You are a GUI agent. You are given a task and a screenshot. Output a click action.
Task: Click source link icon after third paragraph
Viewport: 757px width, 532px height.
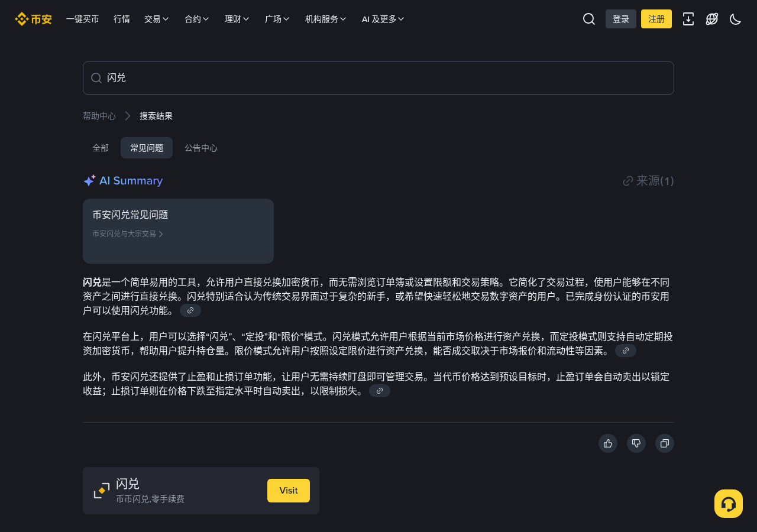(380, 391)
